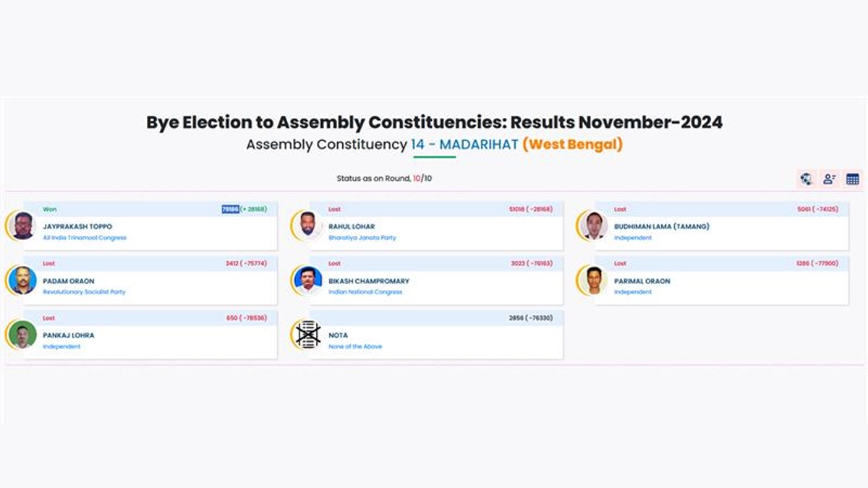Image resolution: width=868 pixels, height=488 pixels.
Task: Select the Indian National Congress party text
Action: (365, 292)
